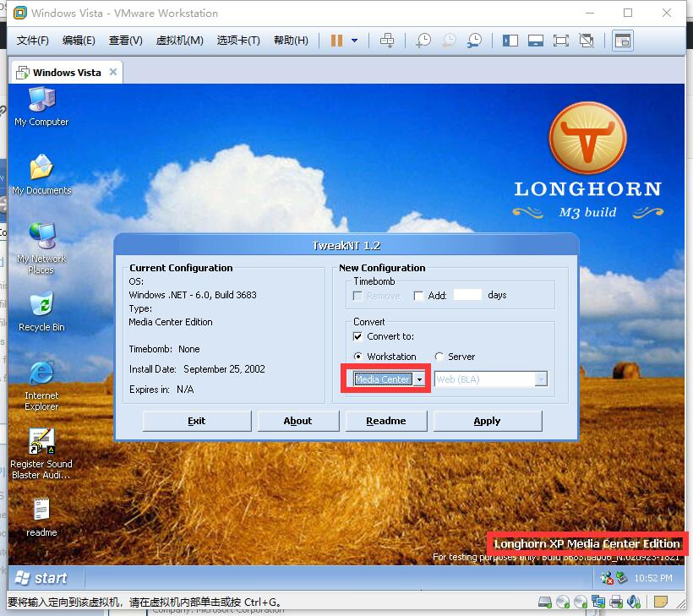Viewport: 693px width, 616px height.
Task: Open the Web (BLA) server edition dropdown
Action: tap(541, 379)
